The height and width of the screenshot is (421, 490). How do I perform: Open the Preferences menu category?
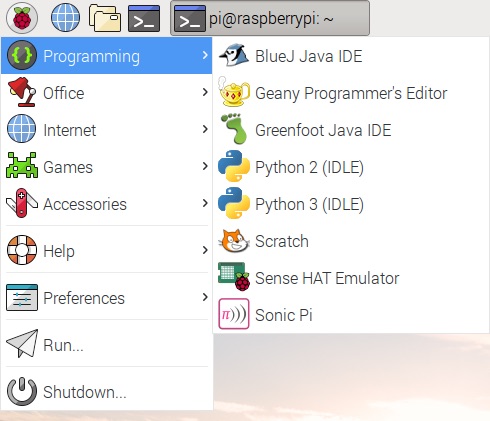pos(107,297)
